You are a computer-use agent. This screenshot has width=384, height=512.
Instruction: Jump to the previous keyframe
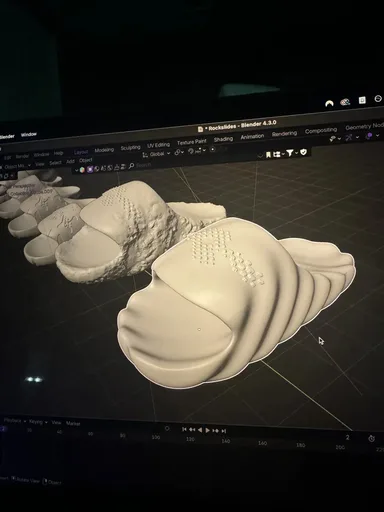coord(192,430)
